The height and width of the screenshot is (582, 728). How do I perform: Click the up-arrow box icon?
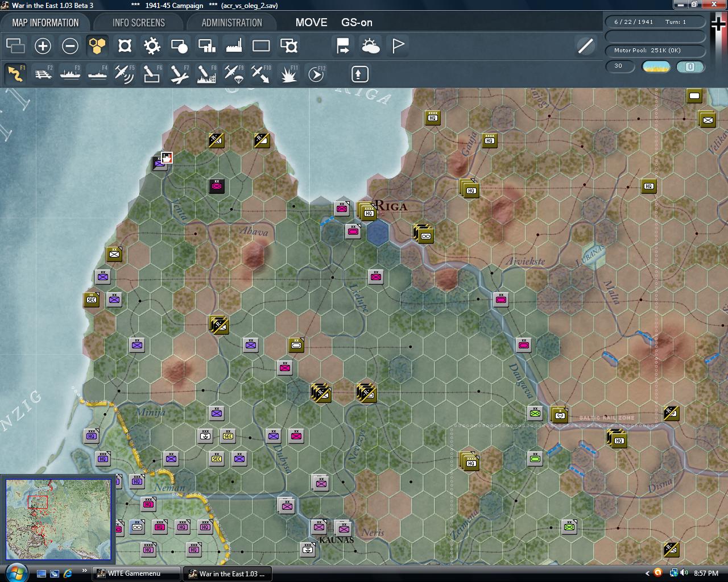pyautogui.click(x=359, y=74)
